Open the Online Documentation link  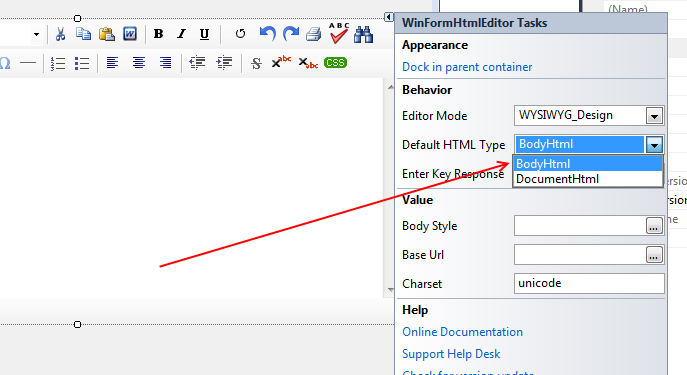[x=462, y=332]
